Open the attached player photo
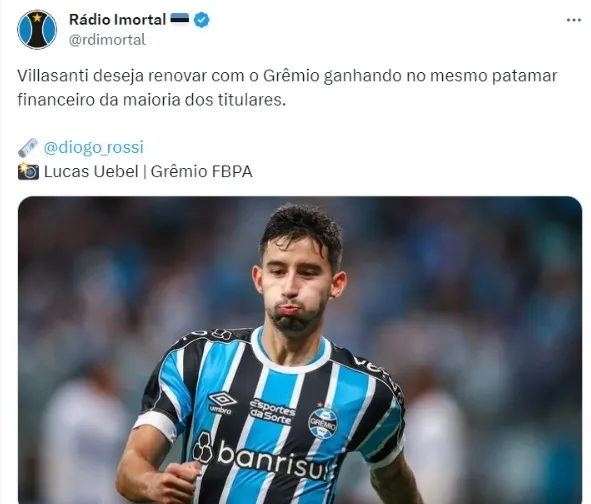This screenshot has width=591, height=504. [300, 350]
